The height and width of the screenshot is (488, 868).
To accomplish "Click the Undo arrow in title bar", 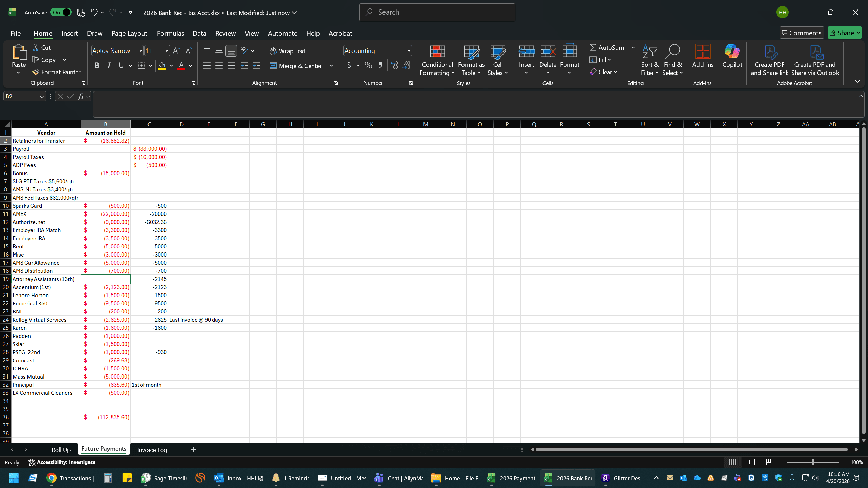I will pyautogui.click(x=94, y=13).
